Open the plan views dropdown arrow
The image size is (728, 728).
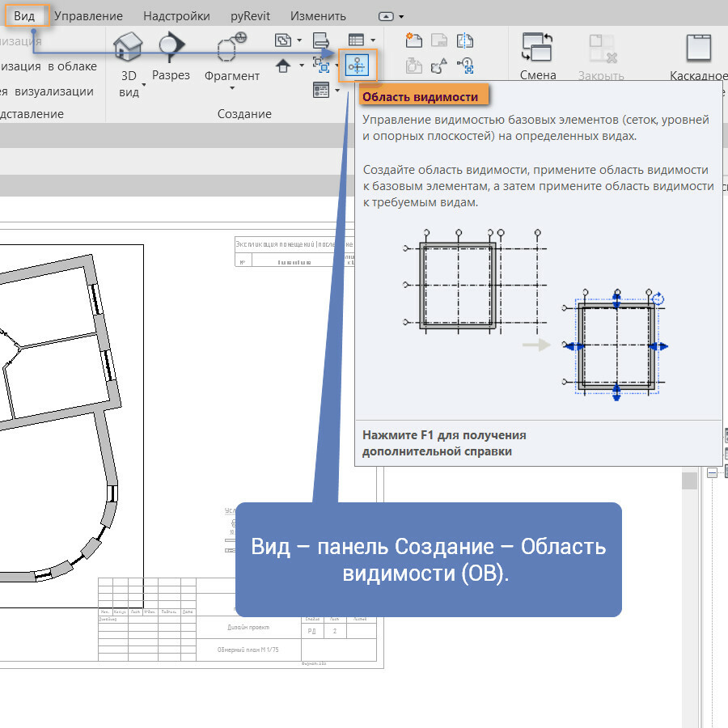click(x=299, y=40)
